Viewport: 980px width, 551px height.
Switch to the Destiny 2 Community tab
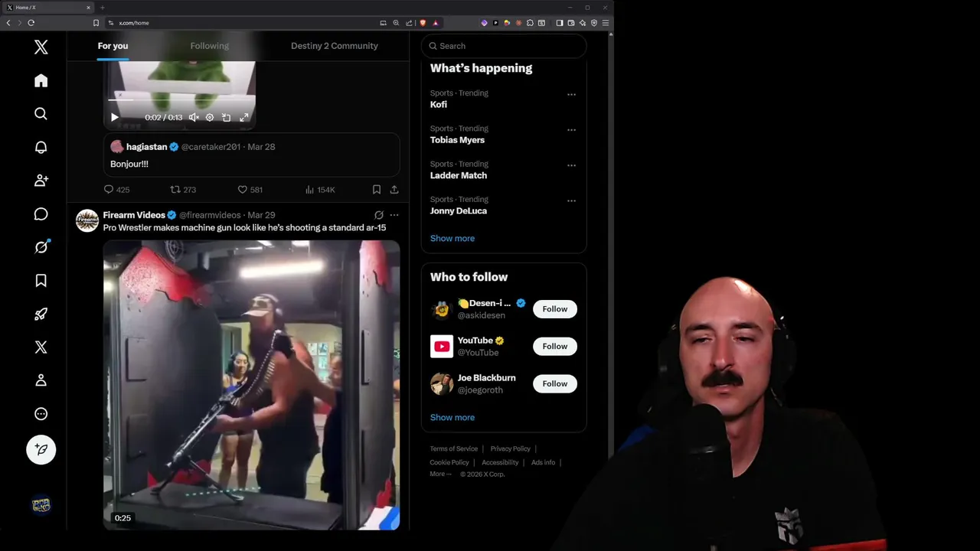pos(335,46)
